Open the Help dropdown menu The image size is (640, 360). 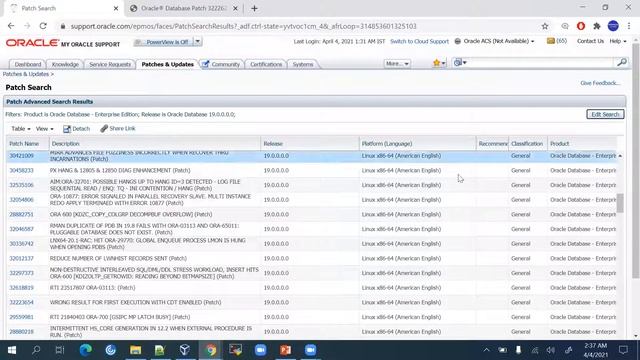pyautogui.click(x=618, y=41)
